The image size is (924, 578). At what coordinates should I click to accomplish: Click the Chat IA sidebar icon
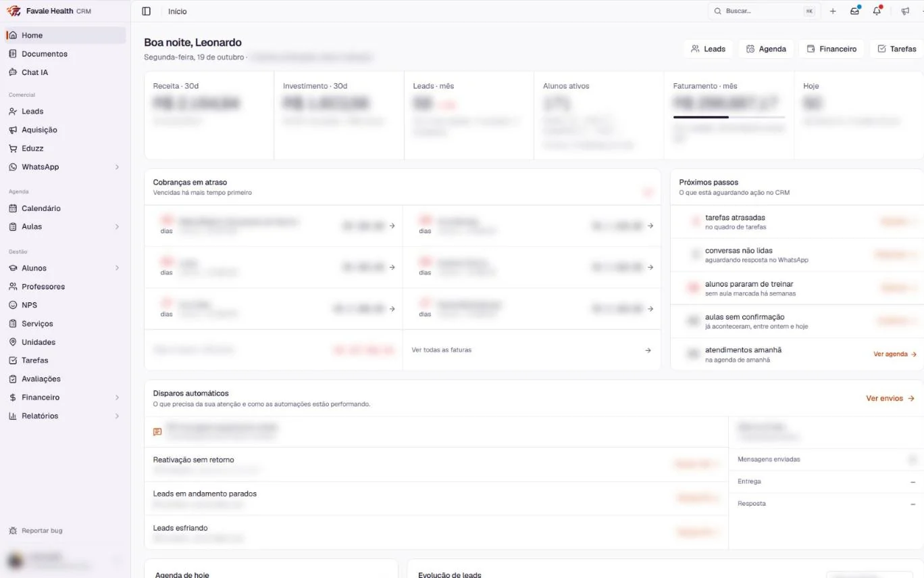point(13,72)
